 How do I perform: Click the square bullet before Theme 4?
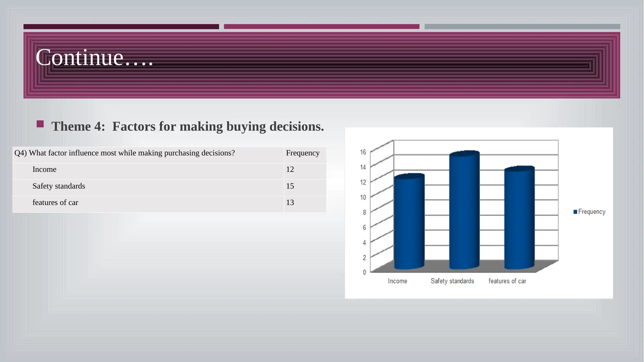[x=40, y=124]
